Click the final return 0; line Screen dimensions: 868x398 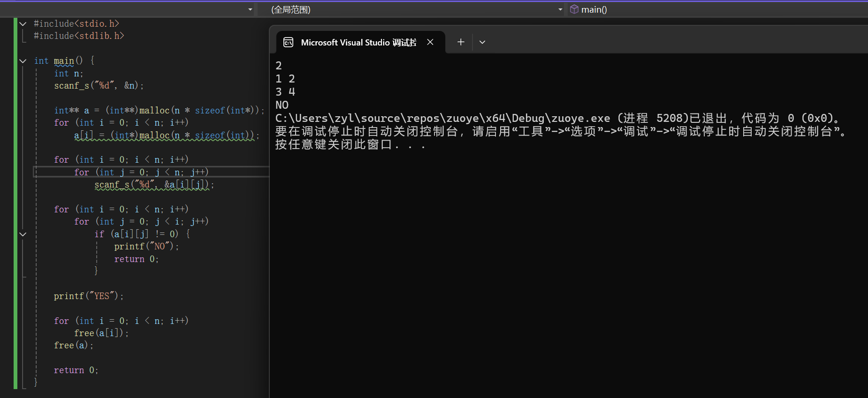[76, 370]
